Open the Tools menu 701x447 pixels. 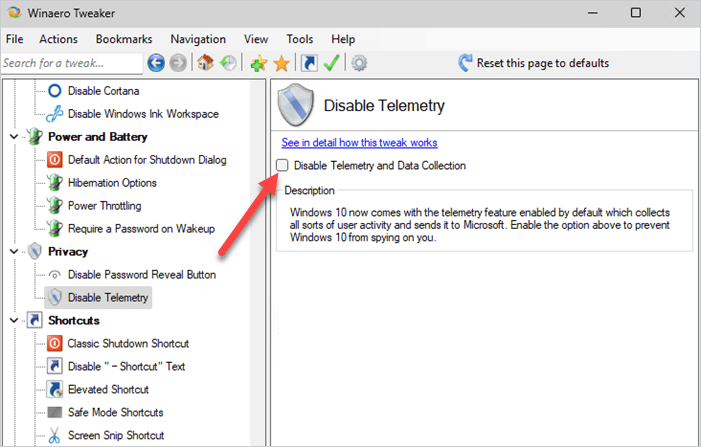300,39
